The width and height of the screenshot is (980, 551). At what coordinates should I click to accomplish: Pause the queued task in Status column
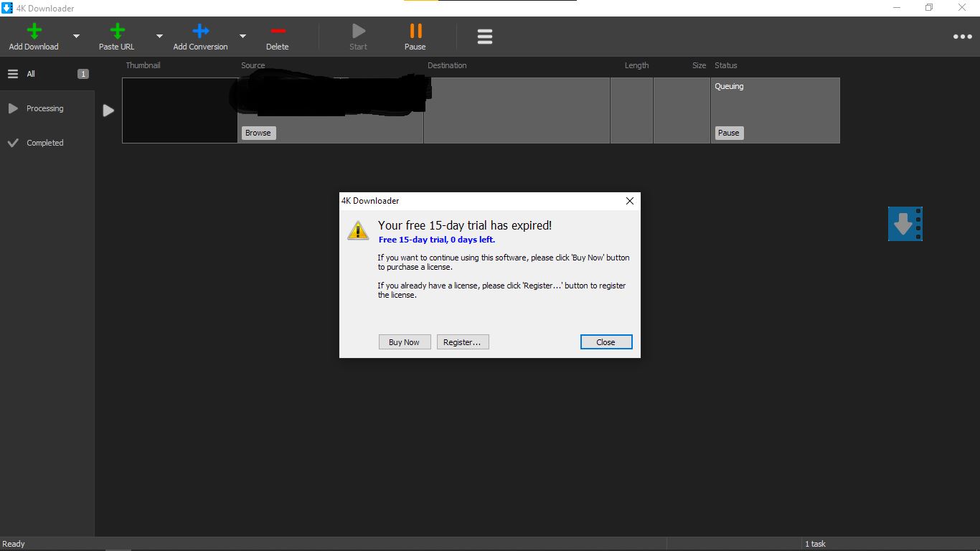728,133
